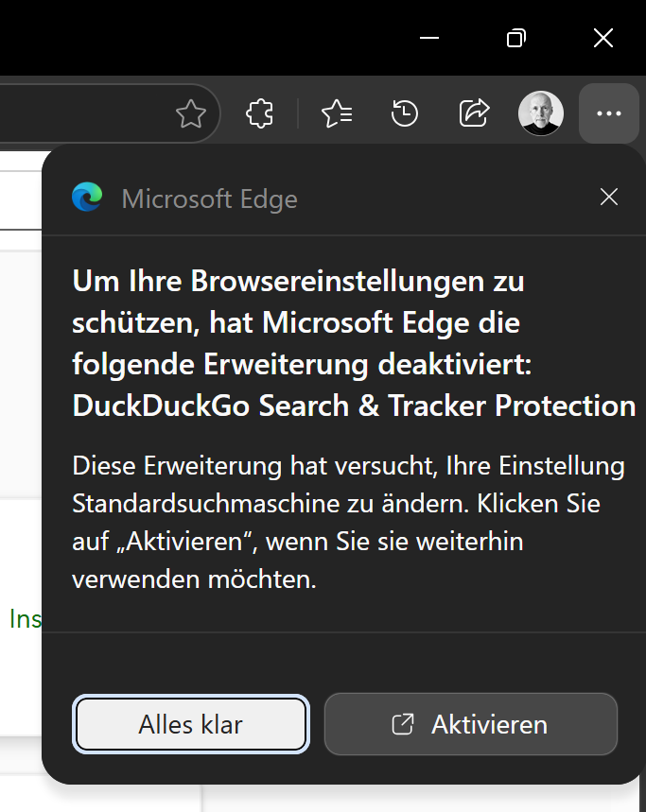This screenshot has height=812, width=646.
Task: Click the star icon to favorite this page
Action: 191,114
